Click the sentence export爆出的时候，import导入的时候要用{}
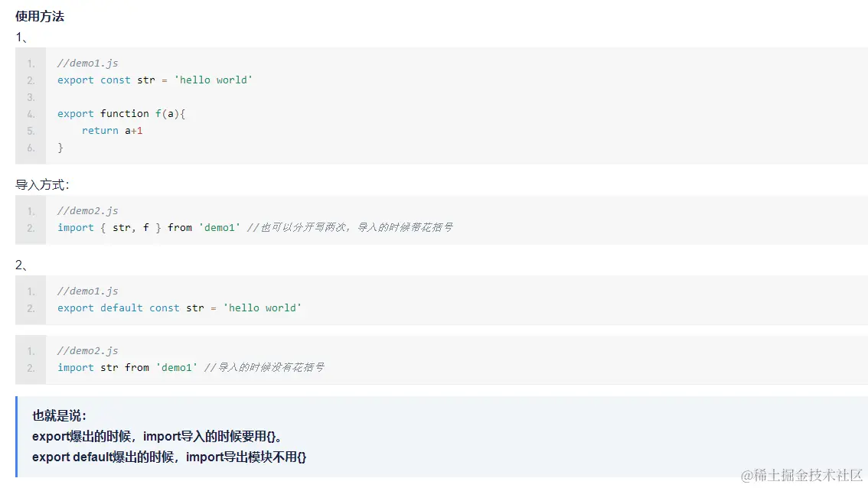 157,437
